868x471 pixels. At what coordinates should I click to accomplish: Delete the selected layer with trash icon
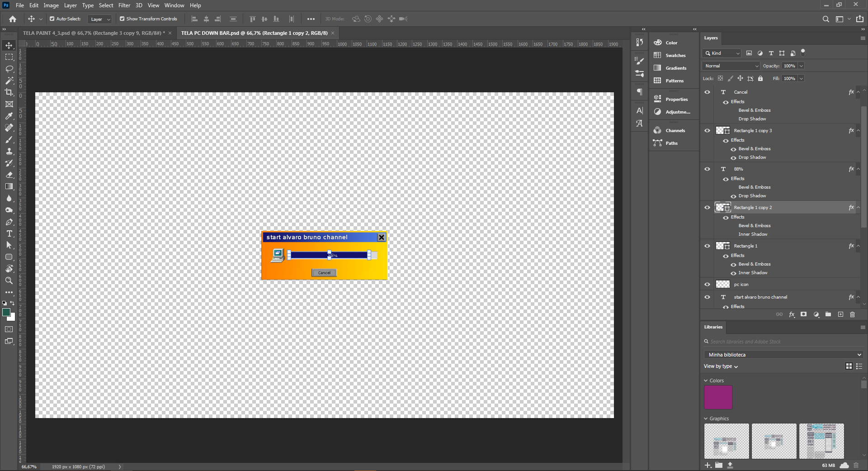[x=853, y=314]
